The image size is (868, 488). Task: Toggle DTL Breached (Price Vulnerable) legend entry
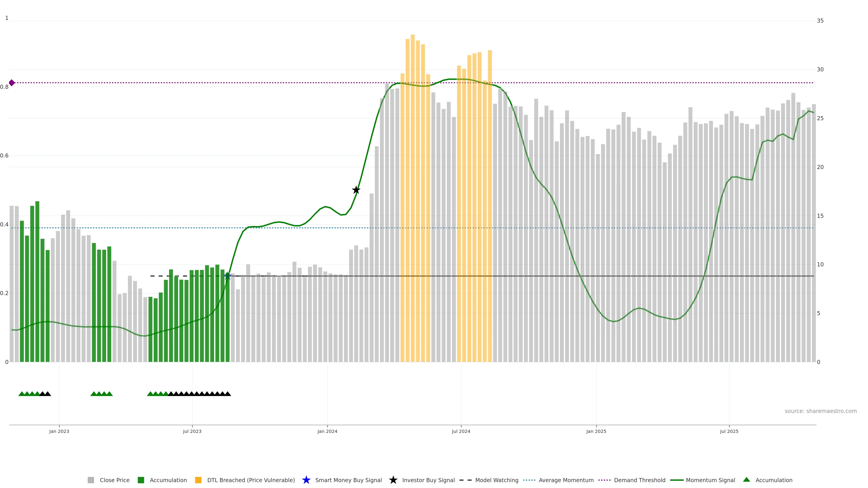pyautogui.click(x=251, y=480)
